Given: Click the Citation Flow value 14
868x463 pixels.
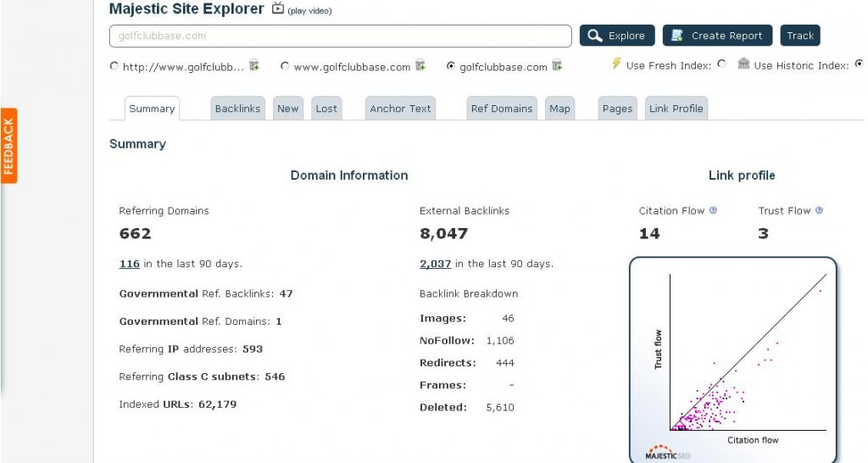Looking at the screenshot, I should (649, 233).
